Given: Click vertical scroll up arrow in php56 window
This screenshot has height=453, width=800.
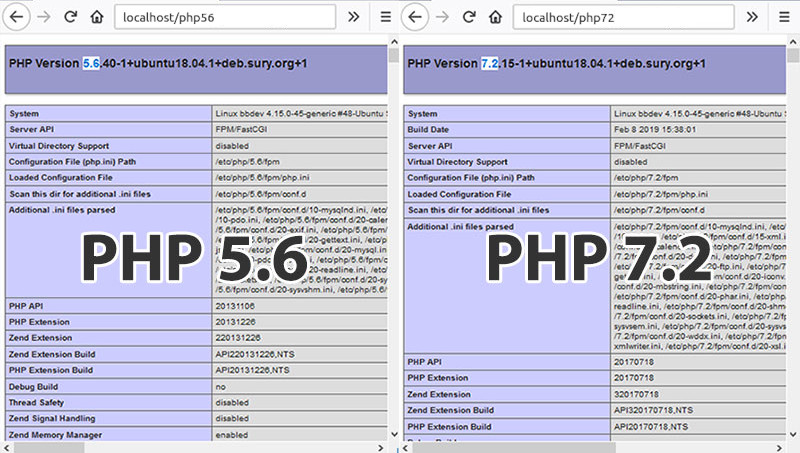Looking at the screenshot, I should coord(394,42).
